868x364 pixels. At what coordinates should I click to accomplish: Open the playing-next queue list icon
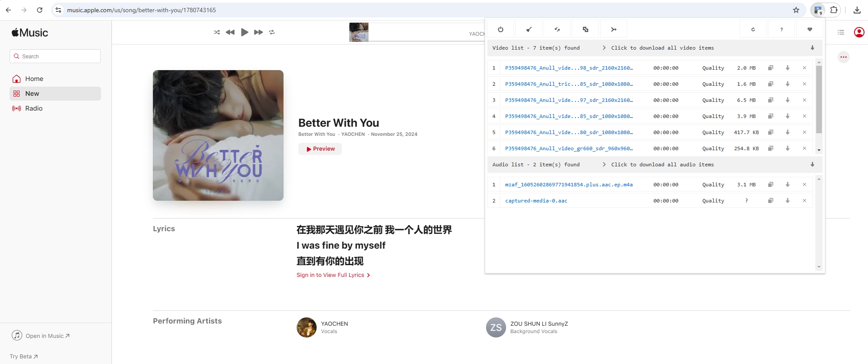click(x=841, y=32)
